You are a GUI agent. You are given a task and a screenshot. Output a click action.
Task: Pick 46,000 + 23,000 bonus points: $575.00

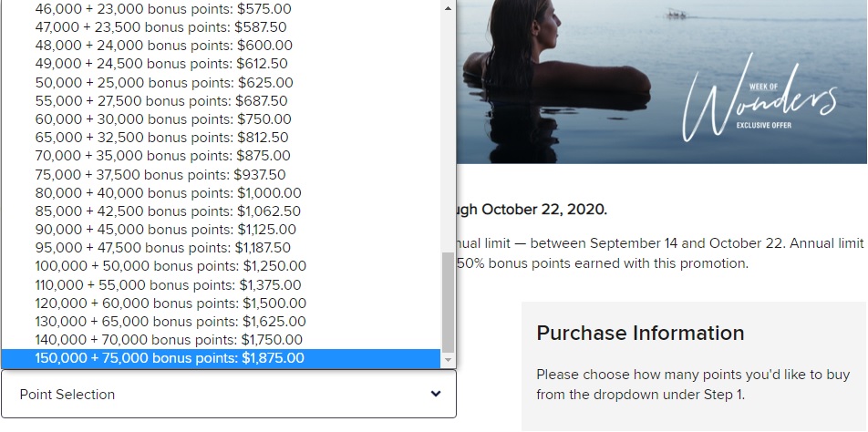coord(162,9)
